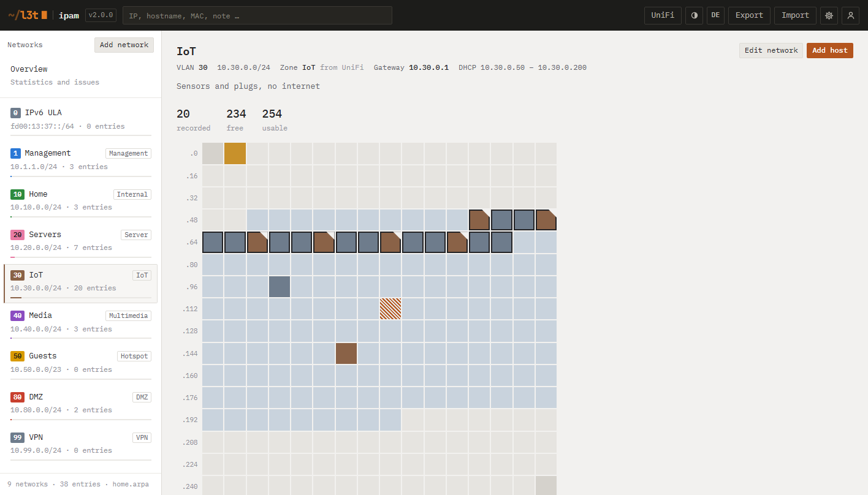
Task: Click the gray VLAN 99 badge beside VPN
Action: click(17, 437)
